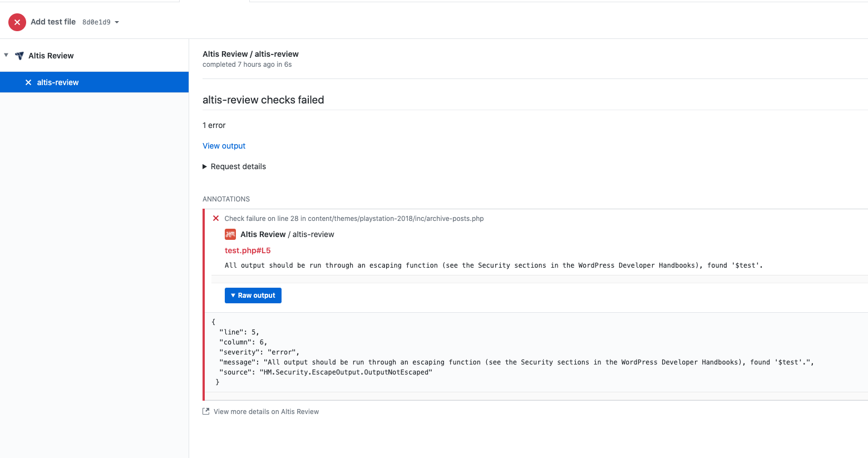Click the red failed-check icon beside "Add test file"
The width and height of the screenshot is (868, 458).
click(17, 22)
